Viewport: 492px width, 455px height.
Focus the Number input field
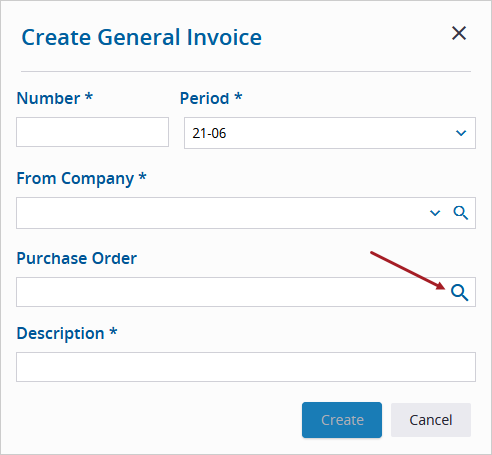point(92,132)
